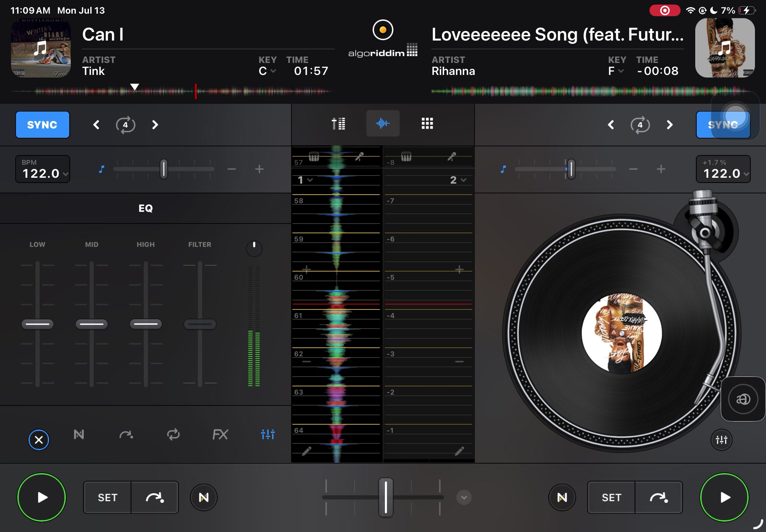The width and height of the screenshot is (766, 532).
Task: Open the Can I album artwork thumbnail
Action: tap(41, 48)
